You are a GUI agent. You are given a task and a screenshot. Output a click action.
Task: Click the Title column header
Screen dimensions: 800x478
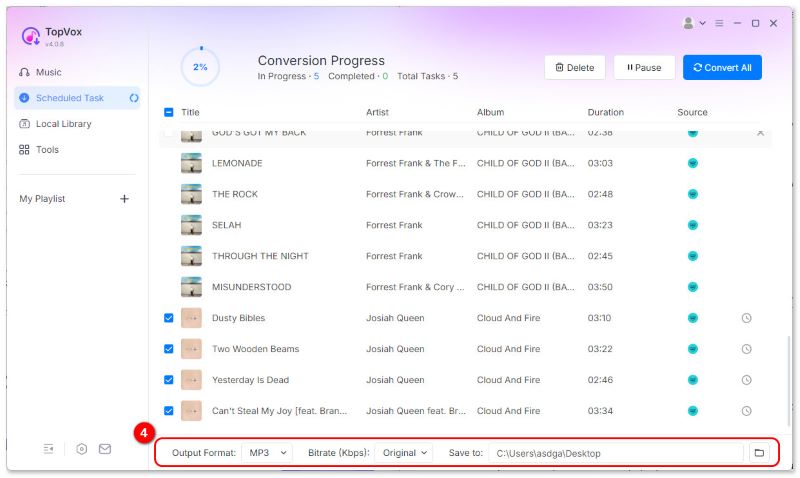click(x=190, y=113)
